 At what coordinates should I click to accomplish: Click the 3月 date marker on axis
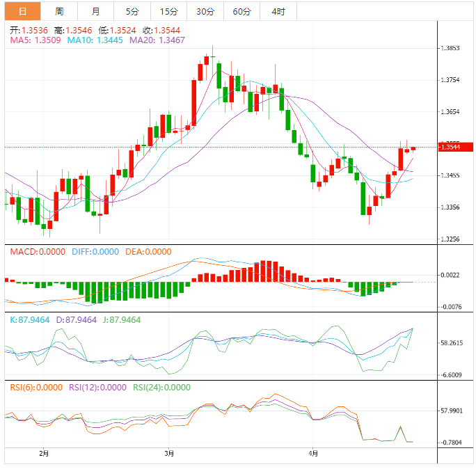[169, 454]
